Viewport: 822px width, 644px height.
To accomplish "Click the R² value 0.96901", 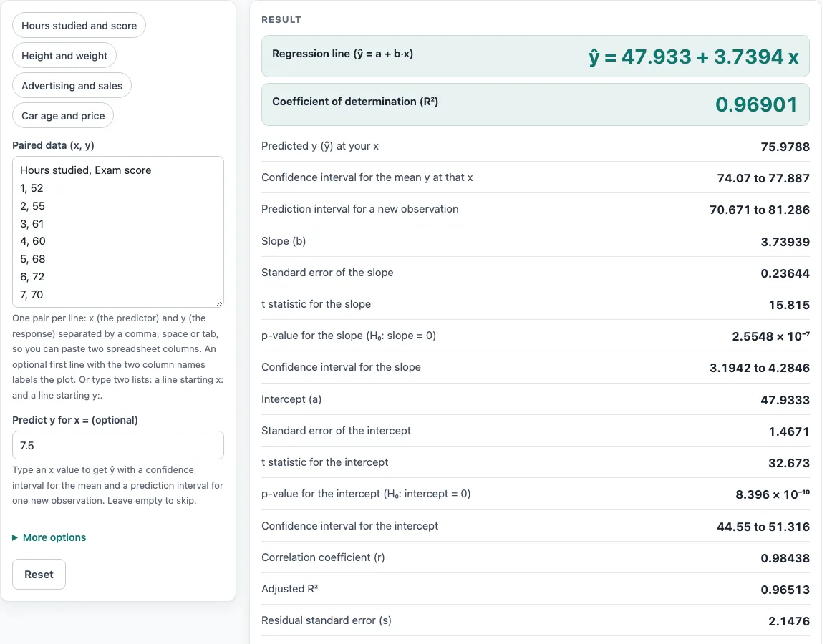I will [x=756, y=104].
